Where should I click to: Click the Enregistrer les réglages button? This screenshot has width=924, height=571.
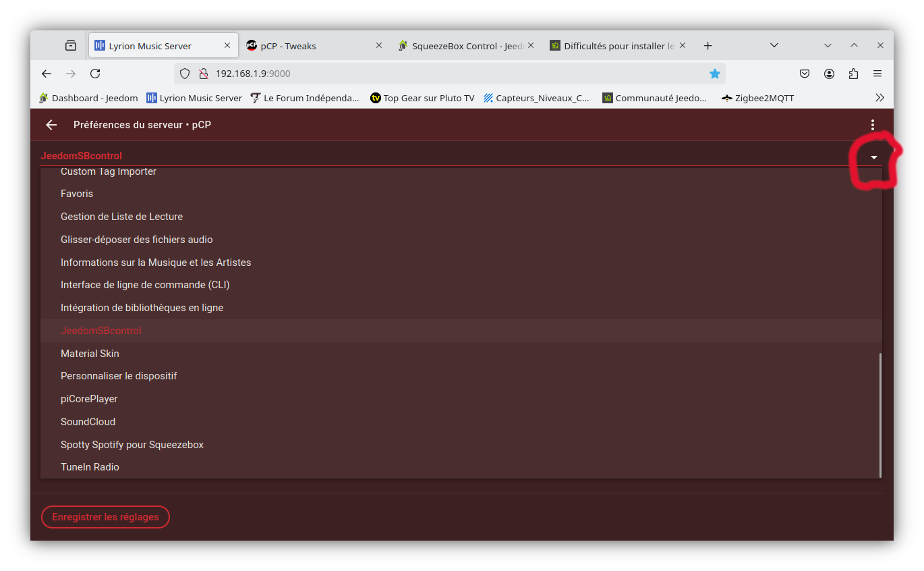(105, 517)
